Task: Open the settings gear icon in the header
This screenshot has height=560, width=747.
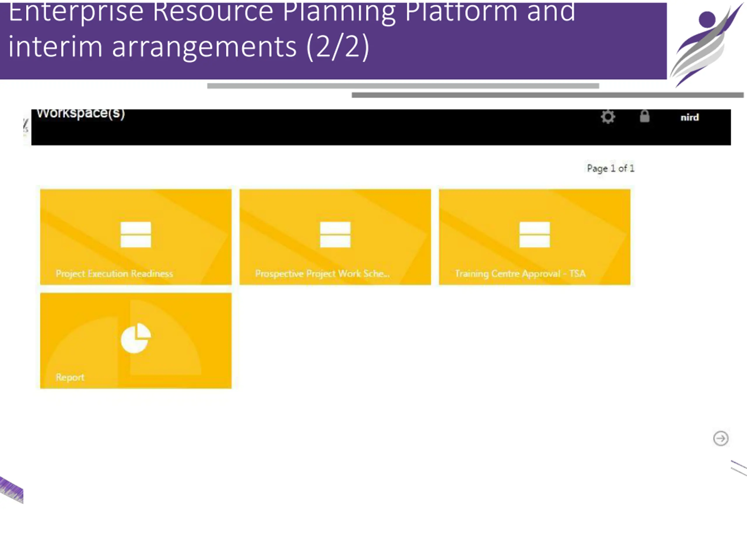Action: (x=608, y=117)
